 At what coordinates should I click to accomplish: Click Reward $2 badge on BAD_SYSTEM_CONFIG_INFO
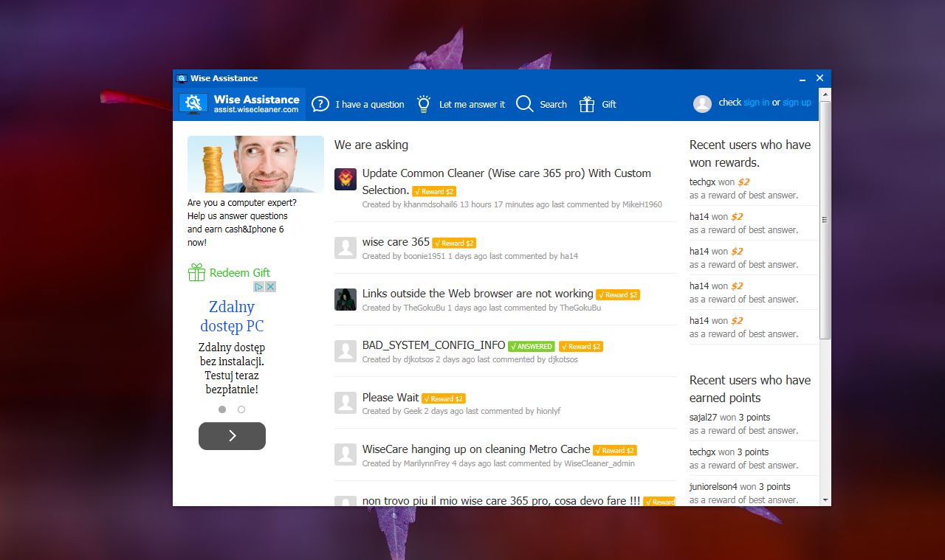(x=581, y=347)
